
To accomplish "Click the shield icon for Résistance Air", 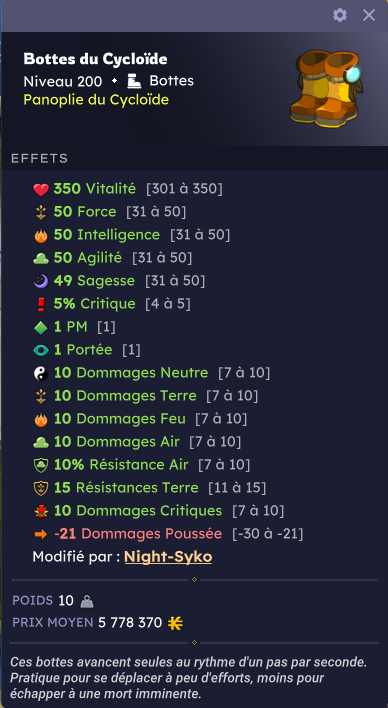I will (41, 465).
